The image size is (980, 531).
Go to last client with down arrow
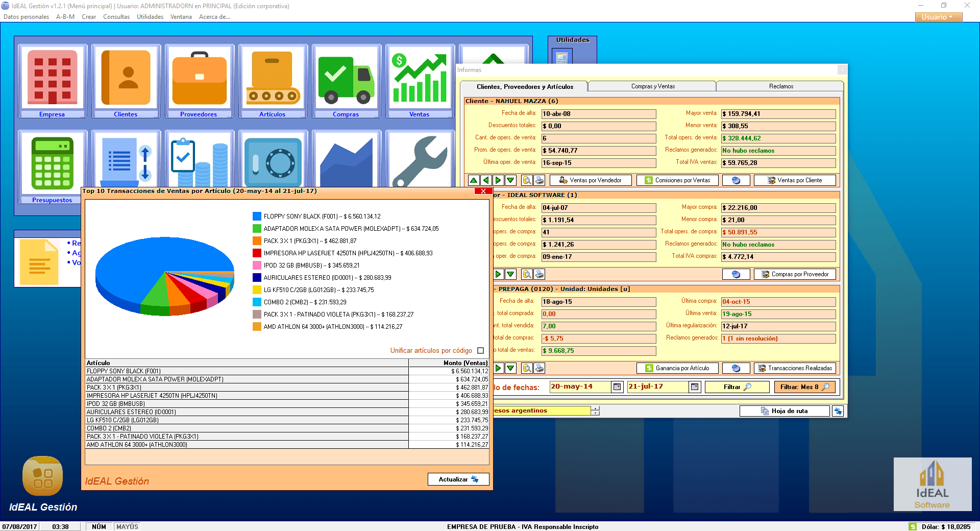tap(510, 180)
